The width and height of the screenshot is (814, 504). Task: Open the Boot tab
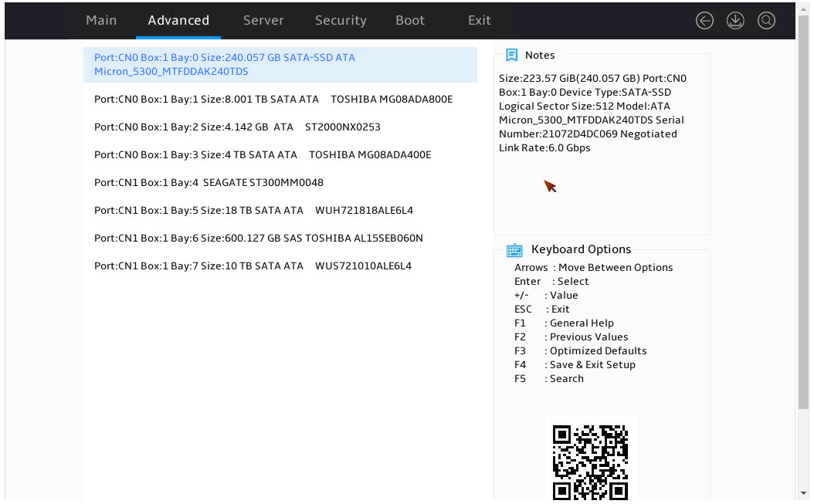pyautogui.click(x=410, y=20)
